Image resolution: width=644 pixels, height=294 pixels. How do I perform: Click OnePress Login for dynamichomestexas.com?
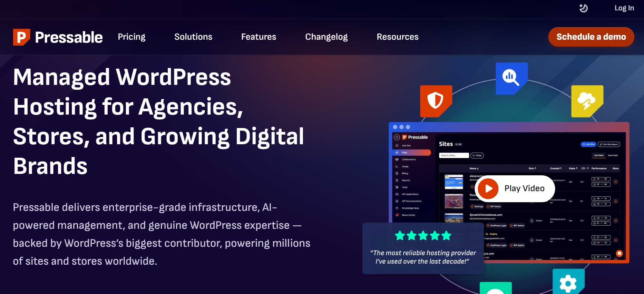(x=496, y=225)
